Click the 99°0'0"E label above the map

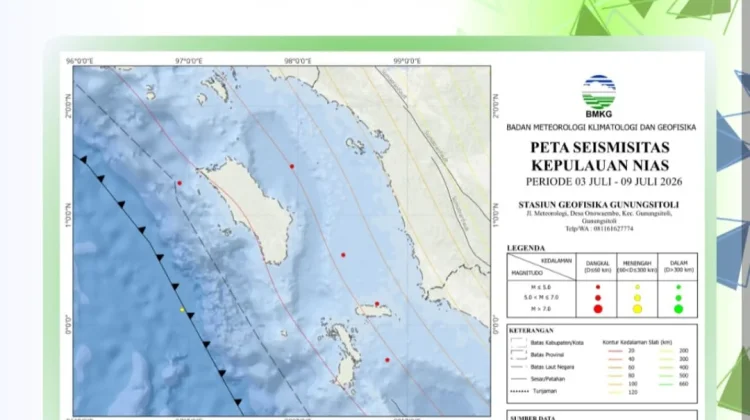[x=407, y=61]
